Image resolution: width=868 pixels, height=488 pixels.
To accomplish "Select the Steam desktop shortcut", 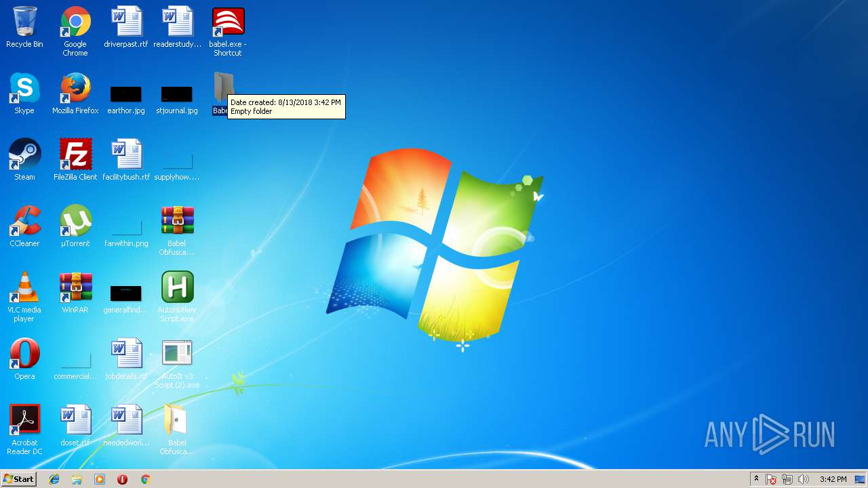I will (24, 155).
